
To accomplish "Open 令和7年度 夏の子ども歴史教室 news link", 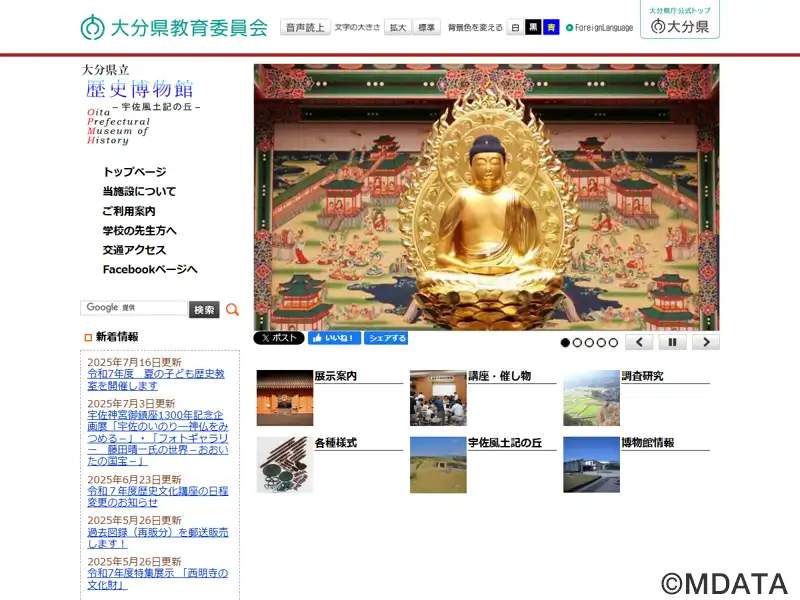I will click(x=156, y=380).
